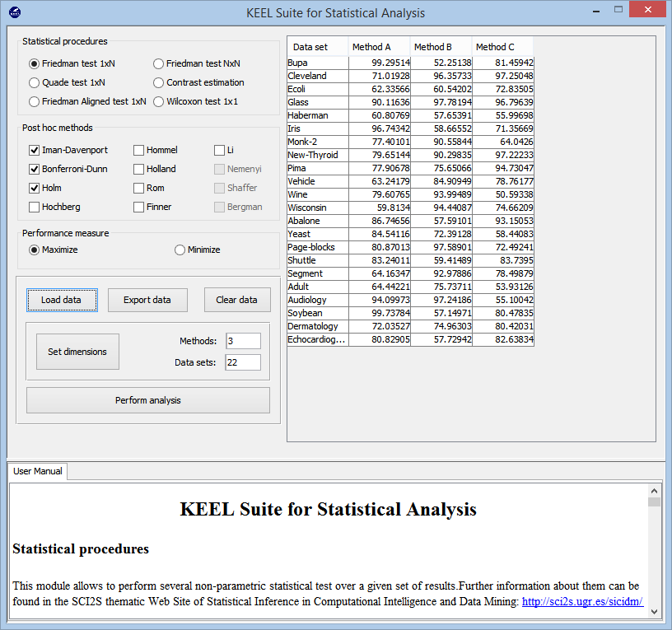This screenshot has width=672, height=630.
Task: Click the Method B column header
Action: 441,47
